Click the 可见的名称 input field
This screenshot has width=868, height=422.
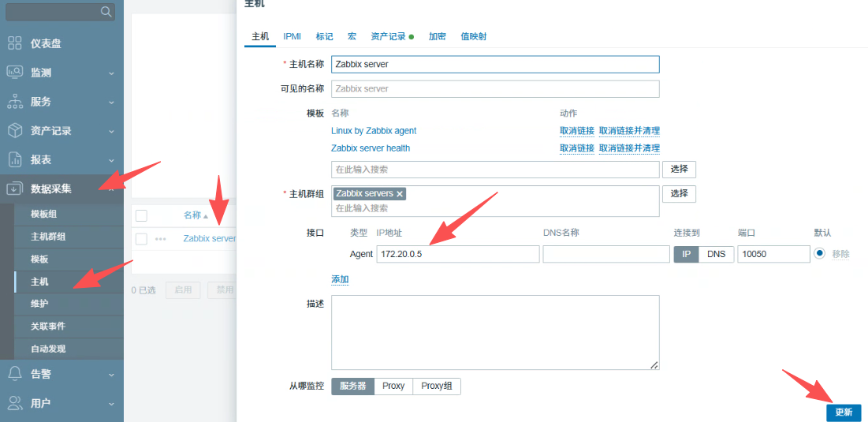point(495,88)
